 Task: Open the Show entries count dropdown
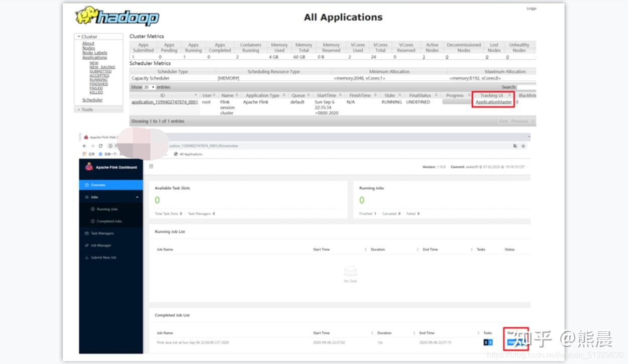149,87
